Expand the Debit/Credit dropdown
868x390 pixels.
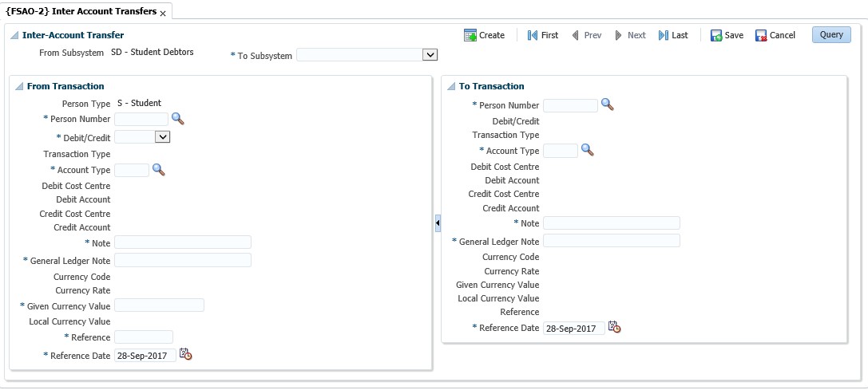coord(162,137)
